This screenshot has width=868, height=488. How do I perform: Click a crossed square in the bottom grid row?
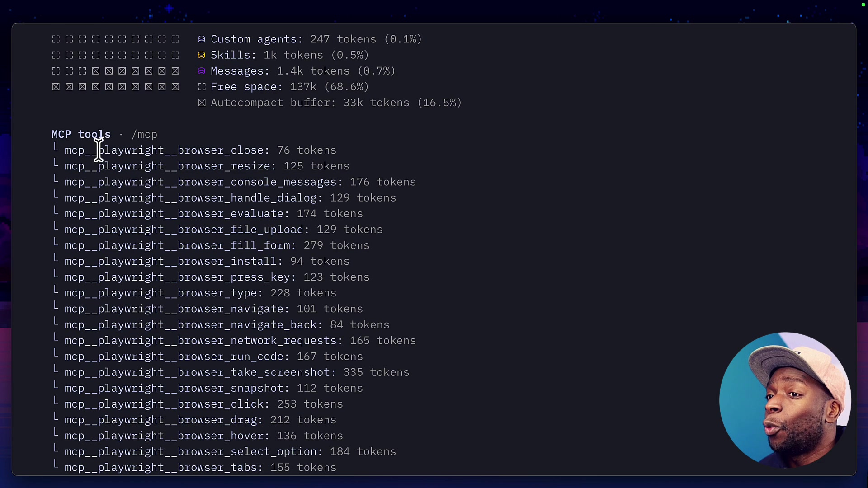(x=95, y=86)
